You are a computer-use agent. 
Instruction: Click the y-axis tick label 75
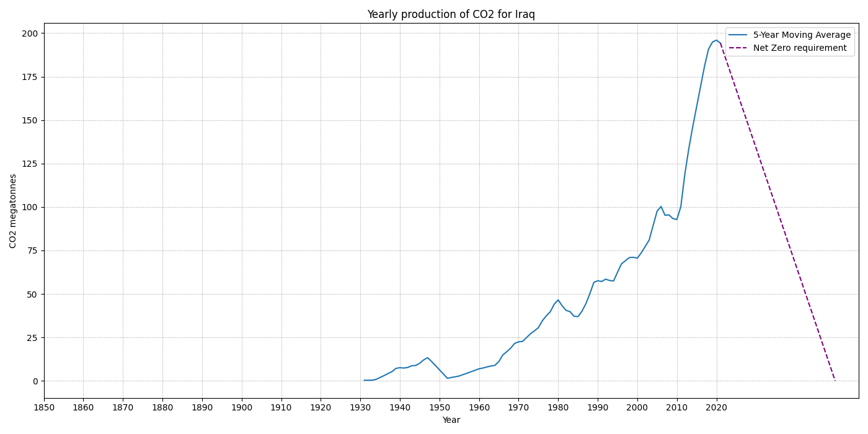(32, 251)
